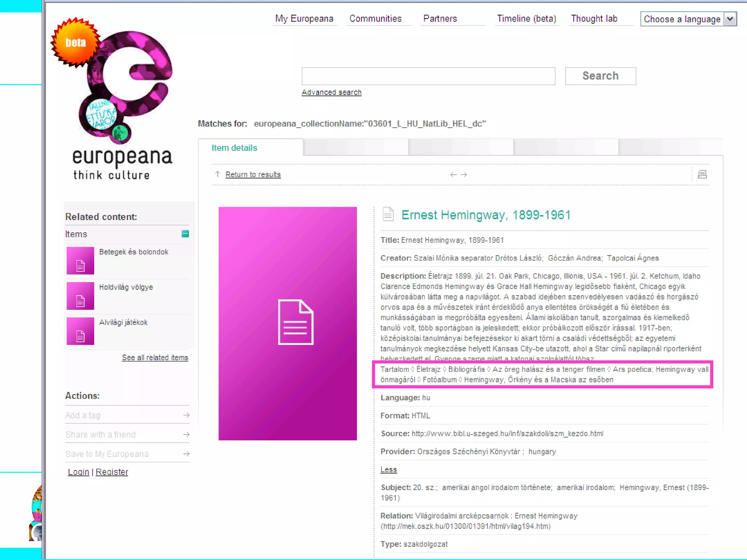Open the Advanced search link

point(332,93)
